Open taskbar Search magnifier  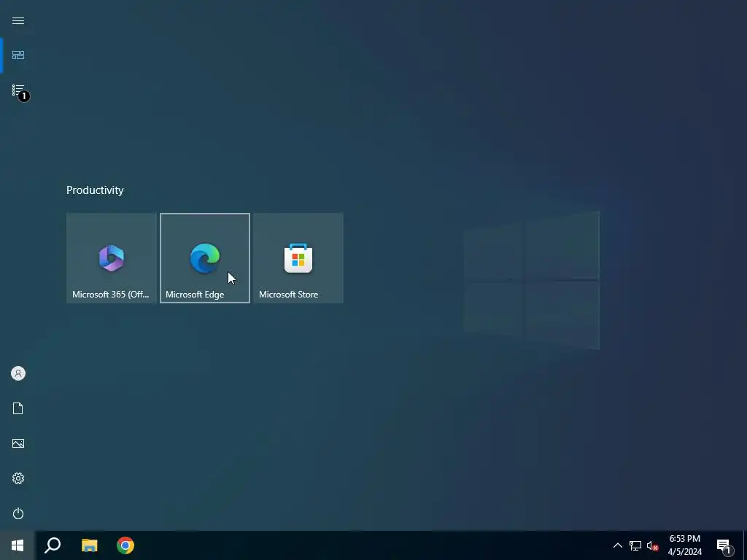53,545
